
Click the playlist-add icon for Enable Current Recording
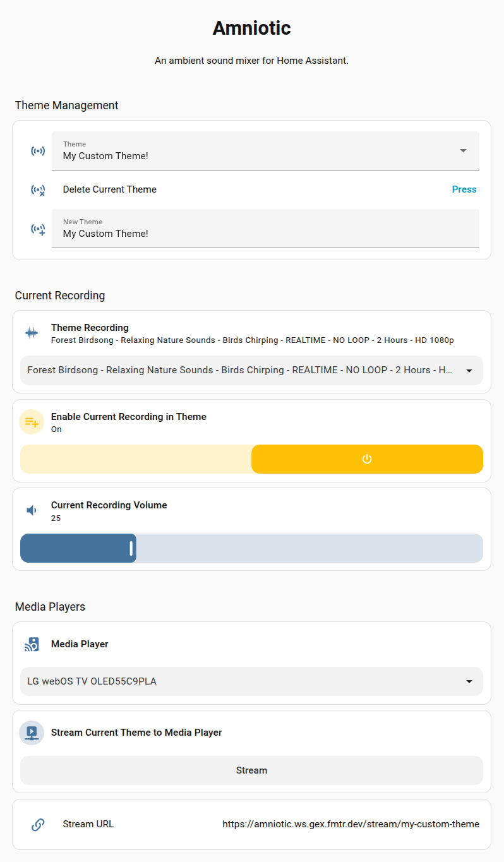[32, 422]
